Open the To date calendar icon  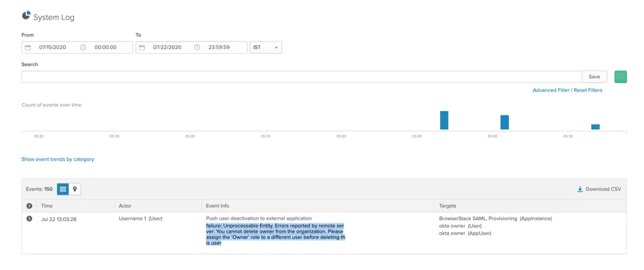point(142,47)
